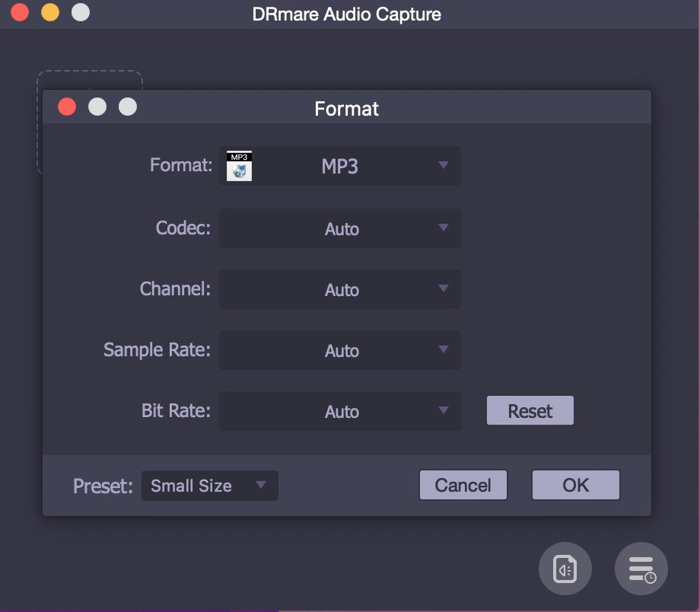Click the MP3 file format icon
The height and width of the screenshot is (612, 700).
(x=239, y=166)
